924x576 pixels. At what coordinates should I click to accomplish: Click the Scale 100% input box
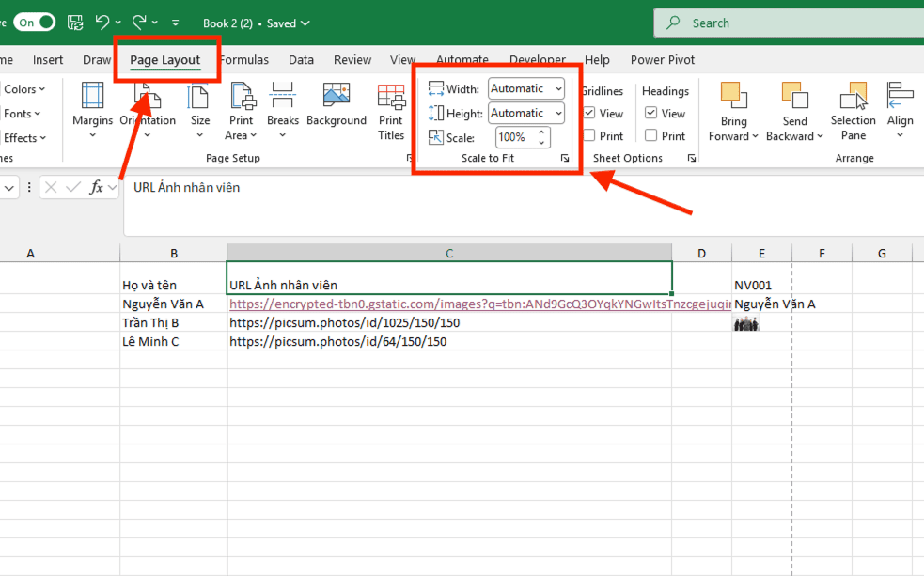[515, 137]
